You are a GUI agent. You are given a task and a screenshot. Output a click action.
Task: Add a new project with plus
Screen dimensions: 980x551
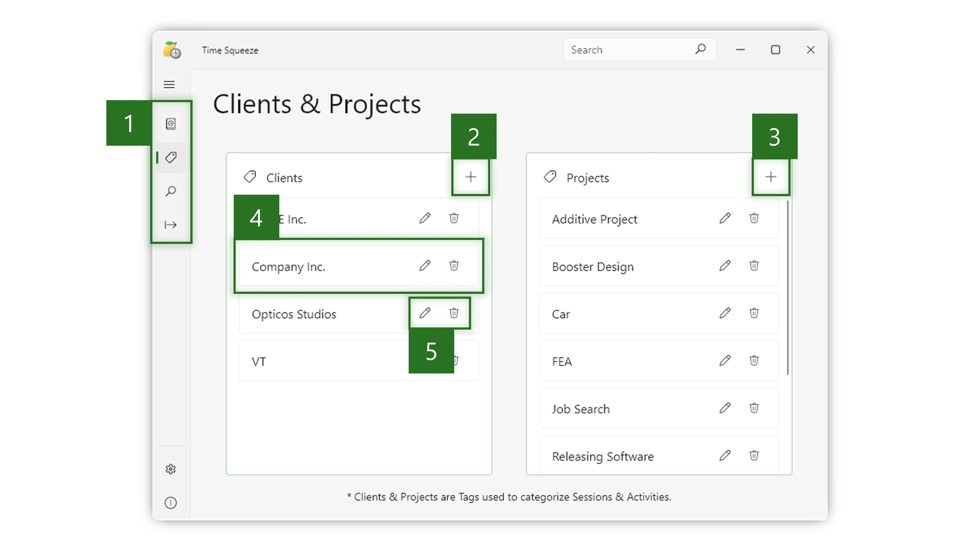tap(771, 177)
